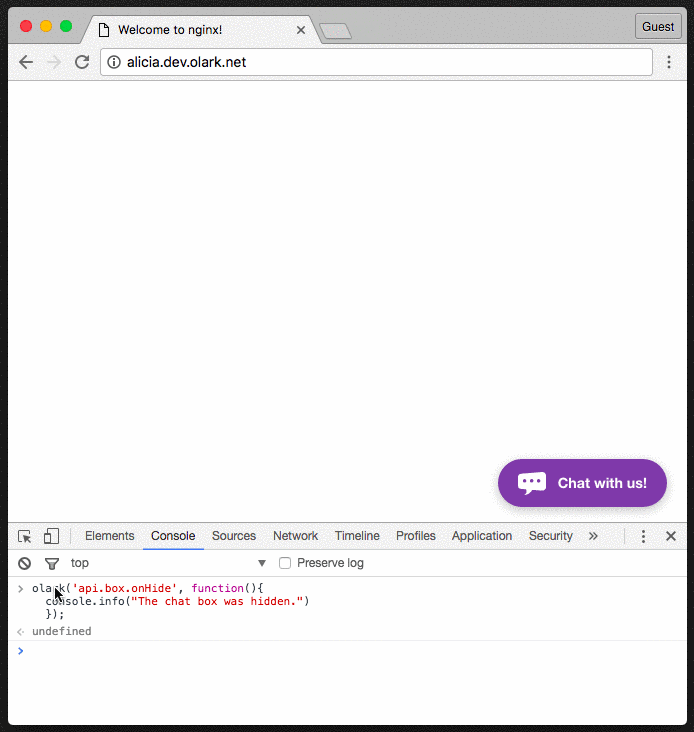The width and height of the screenshot is (694, 732).
Task: Toggle the device toolbar icon
Action: pos(51,536)
